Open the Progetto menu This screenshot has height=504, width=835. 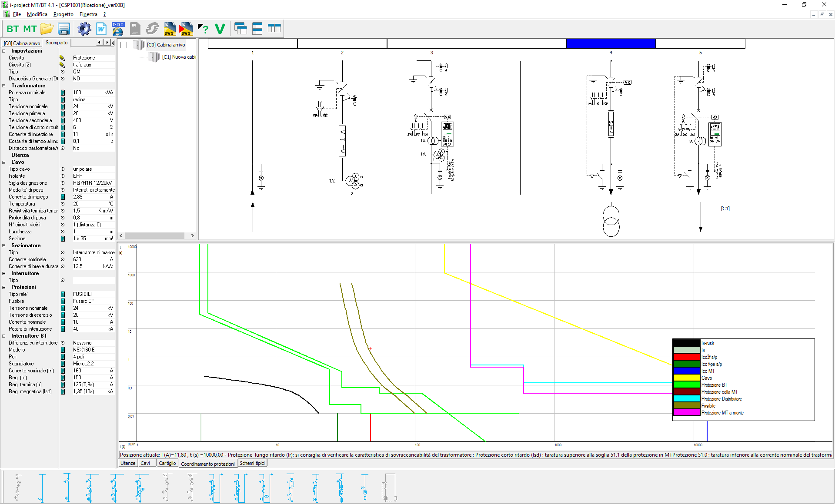coord(63,14)
